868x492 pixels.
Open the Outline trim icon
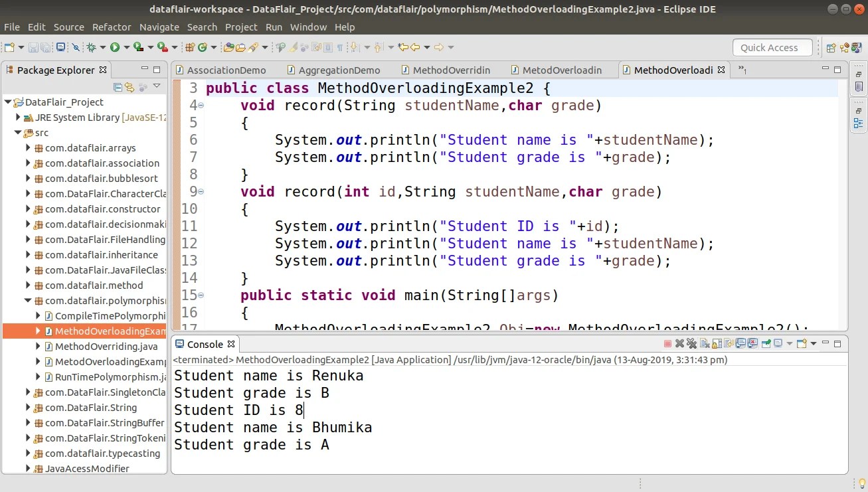click(x=858, y=123)
